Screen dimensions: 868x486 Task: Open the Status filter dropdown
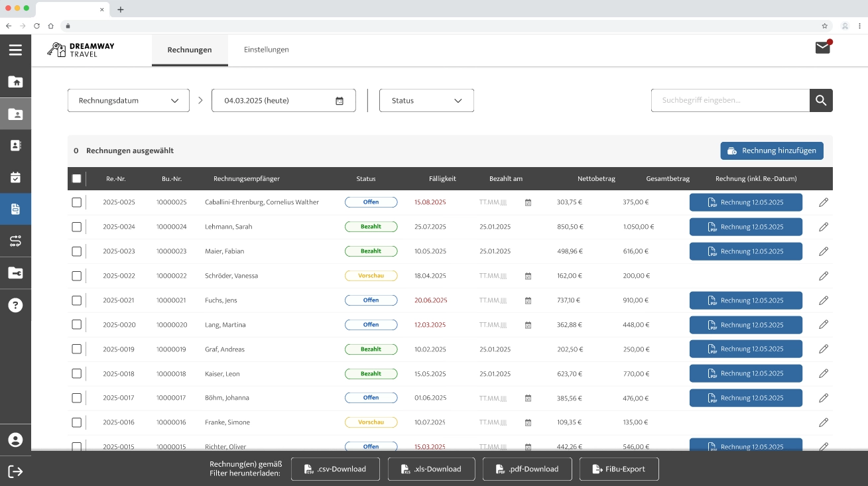coord(426,101)
